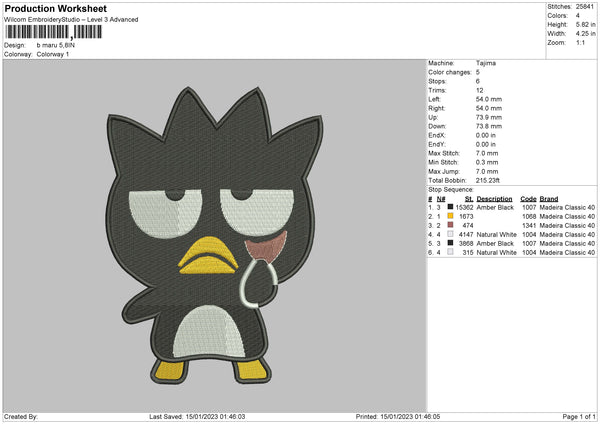Click 'Natural White' description in row 6
Viewport: 600px width, 424px height.
tap(497, 253)
